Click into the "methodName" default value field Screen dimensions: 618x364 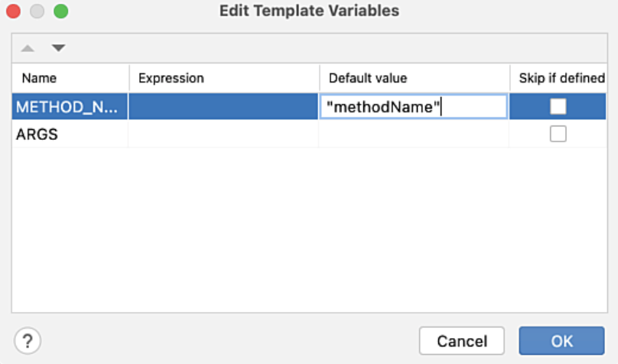click(413, 107)
